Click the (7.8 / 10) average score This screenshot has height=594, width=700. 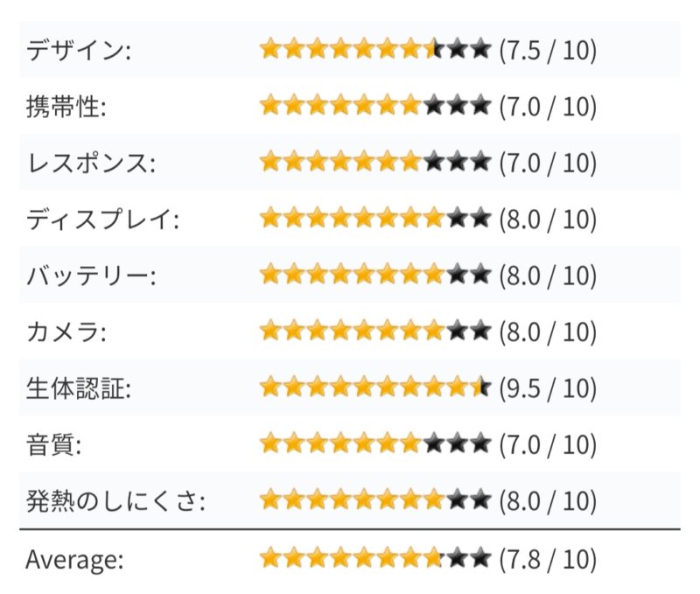[548, 557]
